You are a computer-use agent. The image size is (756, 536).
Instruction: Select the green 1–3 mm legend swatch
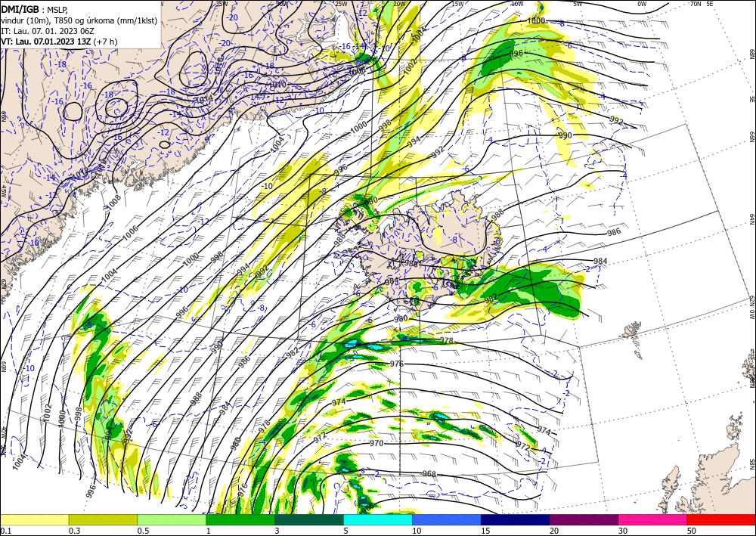(x=240, y=519)
